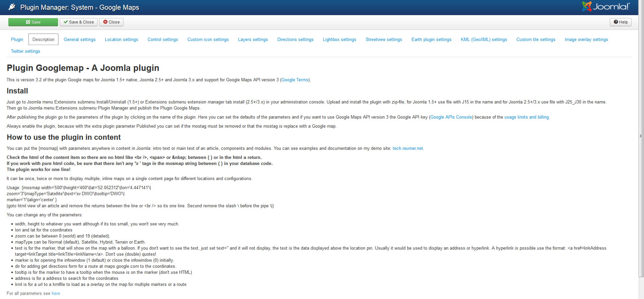Open Directions settings tab

point(296,39)
